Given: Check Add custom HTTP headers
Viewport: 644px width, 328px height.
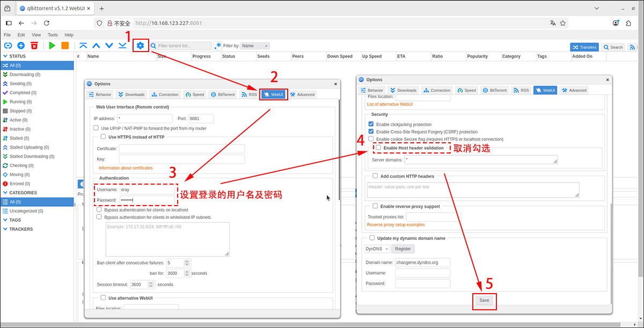Looking at the screenshot, I should [375, 176].
